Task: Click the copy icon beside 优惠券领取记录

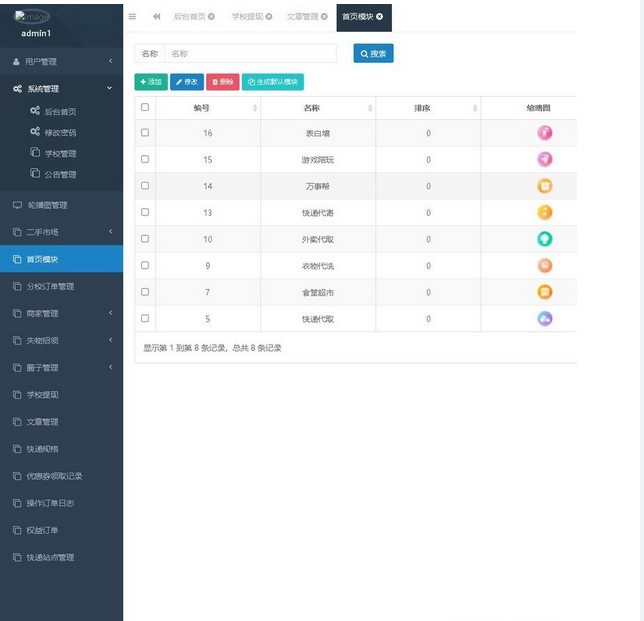Action: (17, 476)
